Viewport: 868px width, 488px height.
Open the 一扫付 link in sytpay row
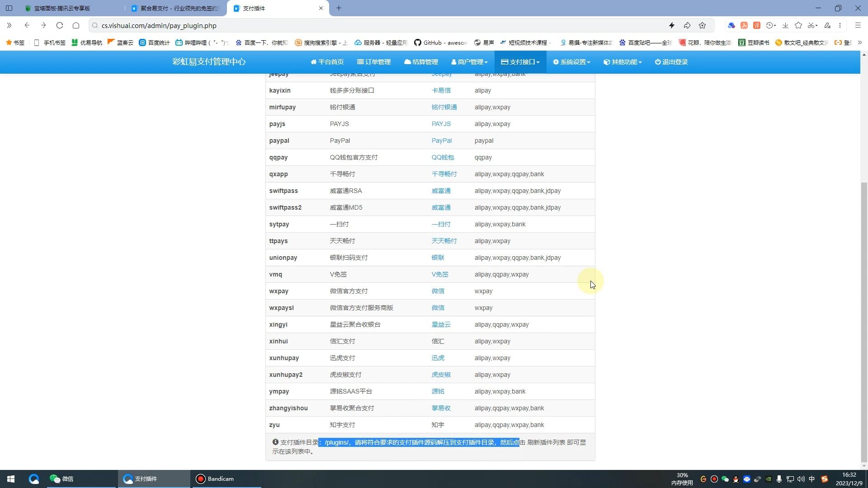tap(441, 224)
